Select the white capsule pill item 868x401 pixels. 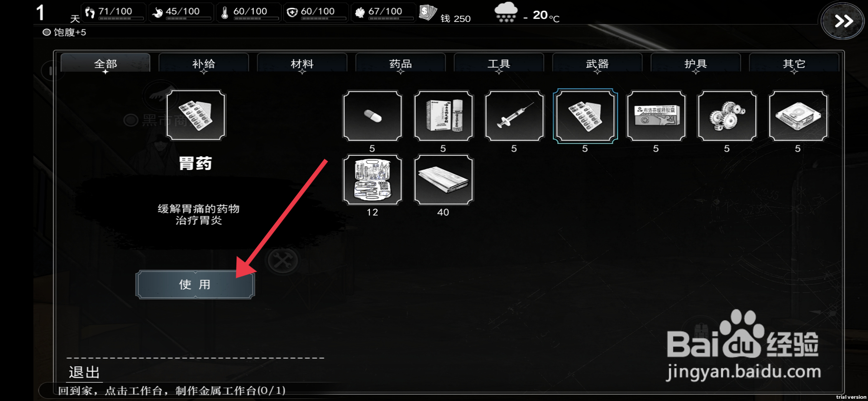click(x=372, y=116)
